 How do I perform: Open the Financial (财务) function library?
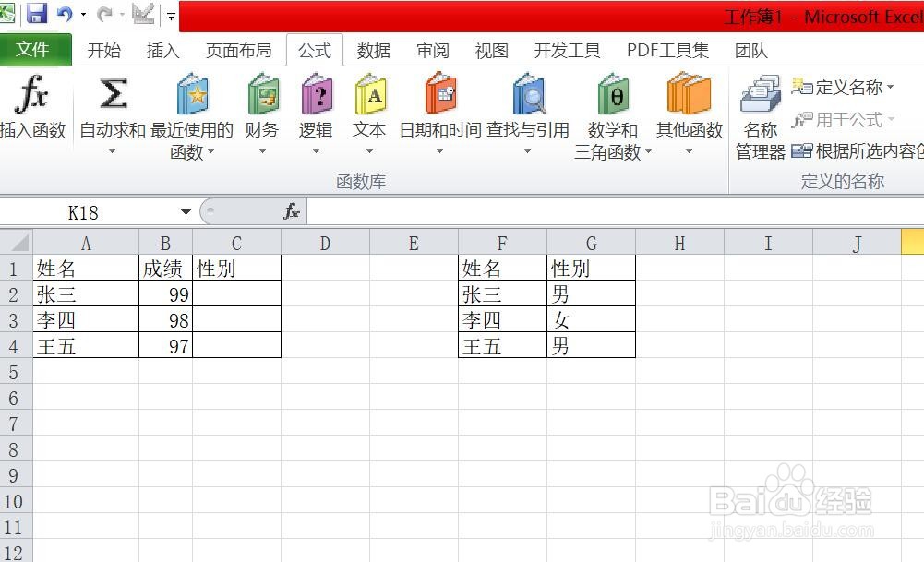(x=262, y=114)
